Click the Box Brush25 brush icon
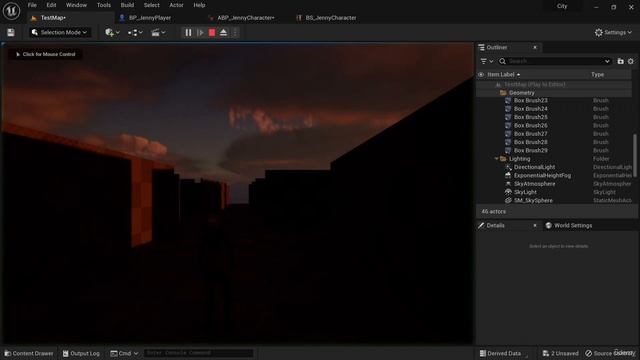 [508, 117]
